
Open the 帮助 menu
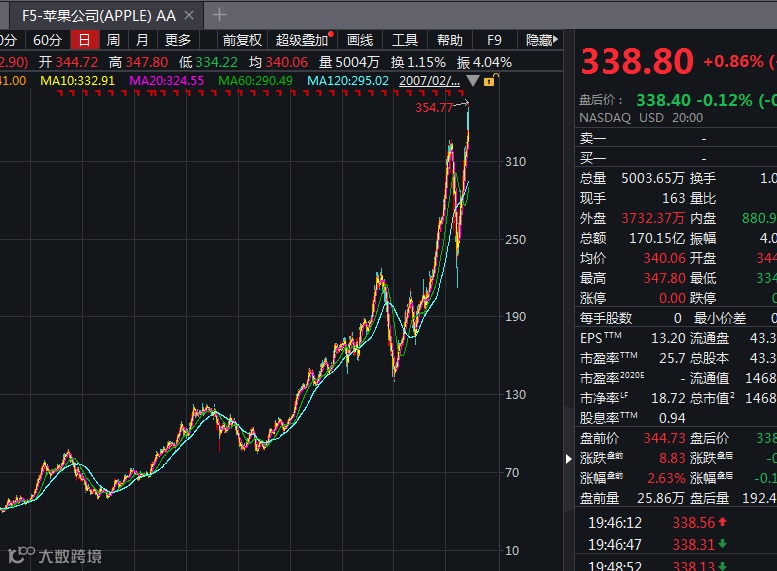coord(449,40)
